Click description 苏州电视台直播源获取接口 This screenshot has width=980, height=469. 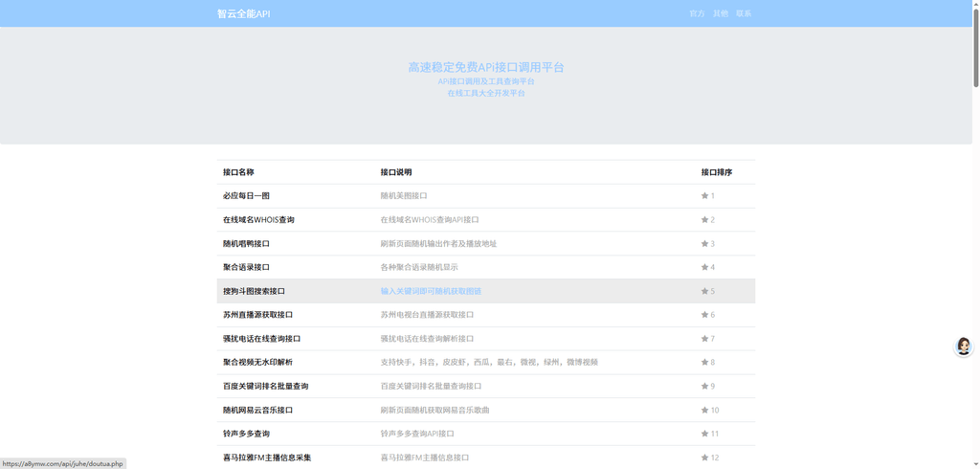click(428, 315)
